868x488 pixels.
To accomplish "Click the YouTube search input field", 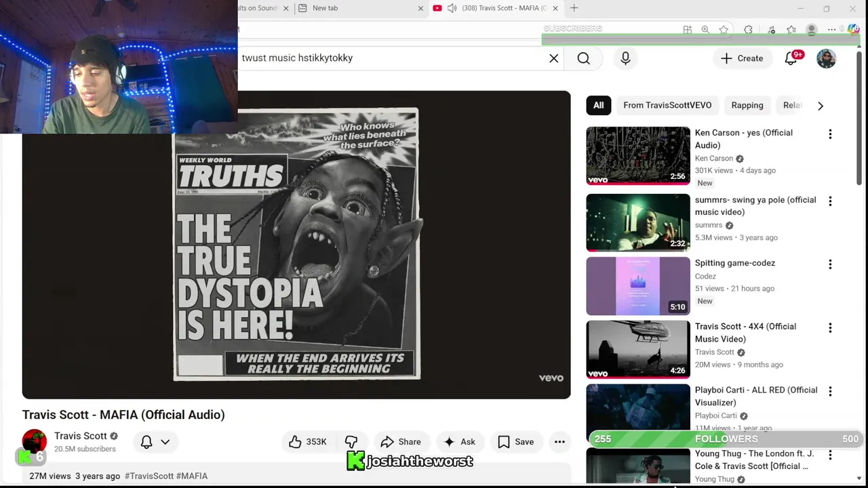I will coord(392,58).
